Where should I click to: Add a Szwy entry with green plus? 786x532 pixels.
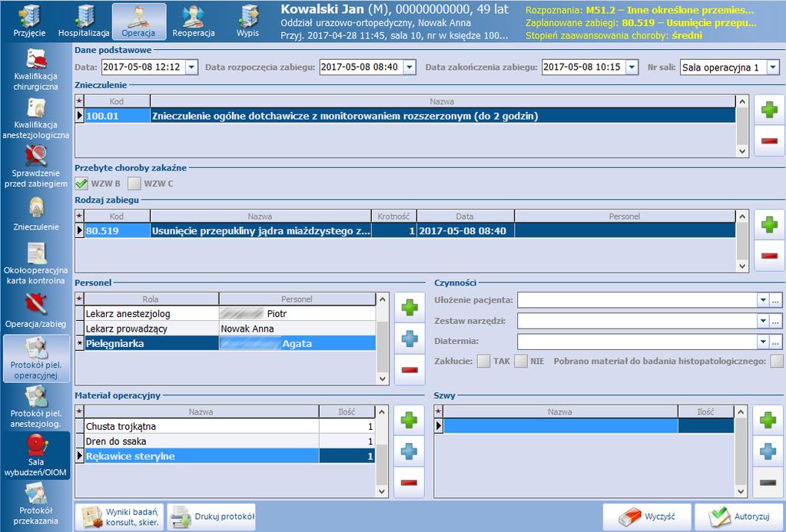pos(768,420)
